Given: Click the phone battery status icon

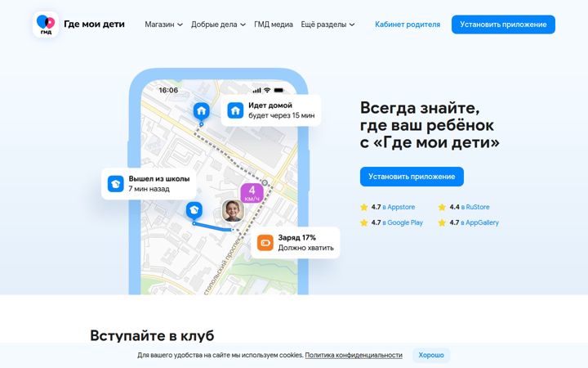Looking at the screenshot, I should [x=279, y=90].
